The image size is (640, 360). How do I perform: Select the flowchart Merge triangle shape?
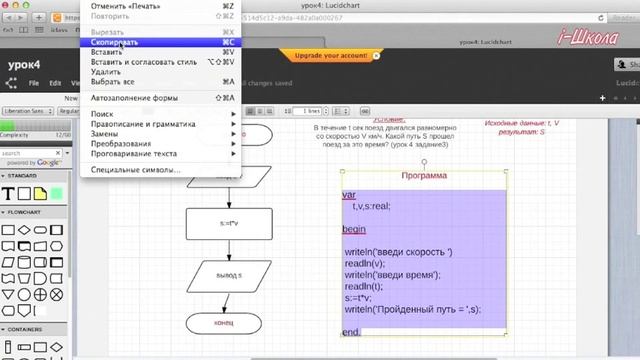[x=8, y=294]
